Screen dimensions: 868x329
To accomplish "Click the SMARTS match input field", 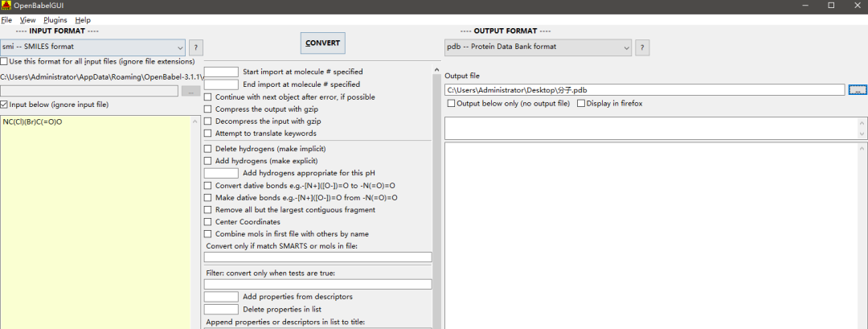I will tap(317, 257).
